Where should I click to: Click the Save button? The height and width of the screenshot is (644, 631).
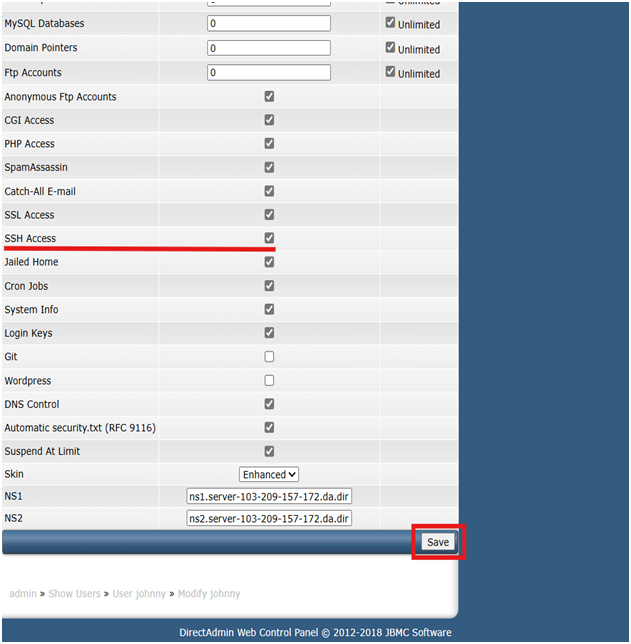[x=438, y=542]
